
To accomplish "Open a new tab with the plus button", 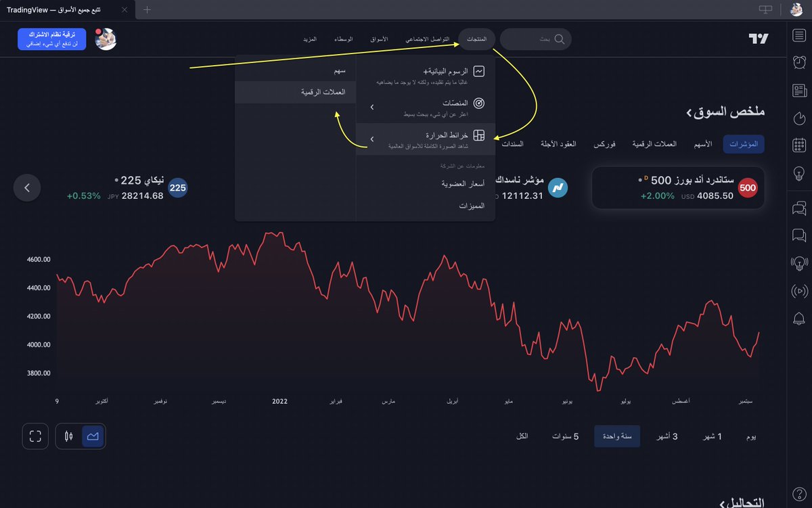I will (148, 9).
